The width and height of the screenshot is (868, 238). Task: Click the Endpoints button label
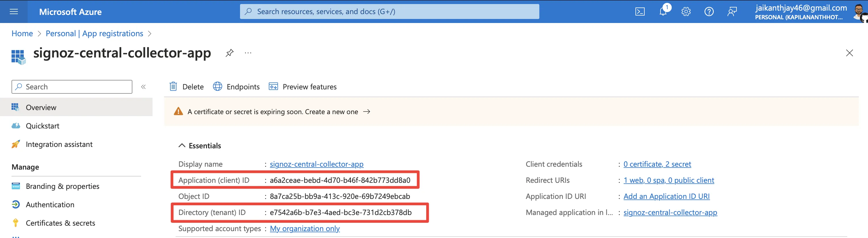(x=243, y=87)
